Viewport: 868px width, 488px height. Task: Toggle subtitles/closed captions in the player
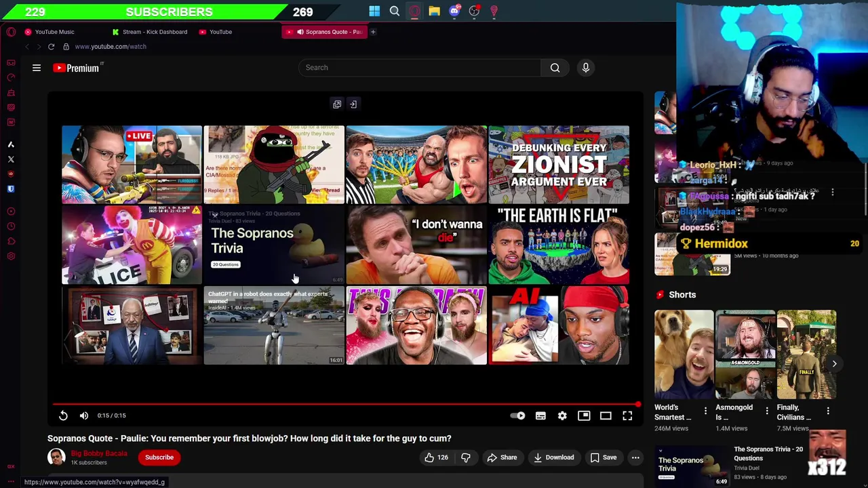tap(540, 415)
